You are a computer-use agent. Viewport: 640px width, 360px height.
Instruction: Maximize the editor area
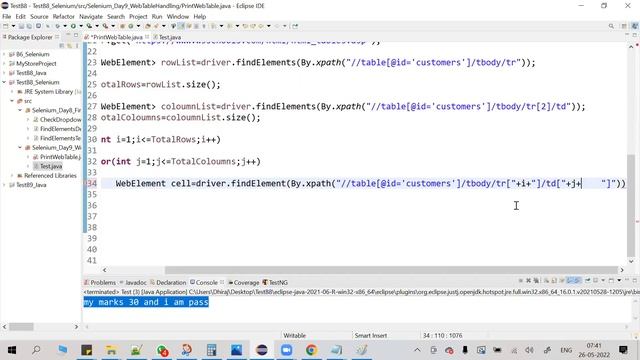(635, 36)
